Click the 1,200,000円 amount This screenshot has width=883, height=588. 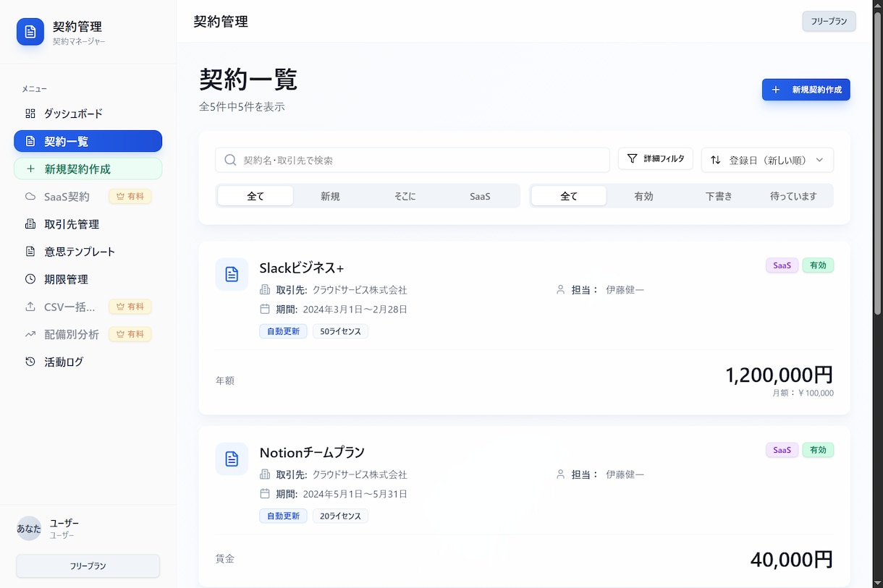click(780, 375)
